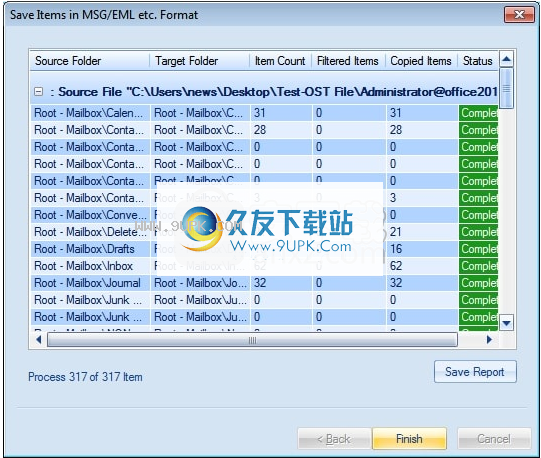Viewport: 541px width, 458px height.
Task: Click the vertical scrollbar down arrow
Action: click(x=506, y=323)
